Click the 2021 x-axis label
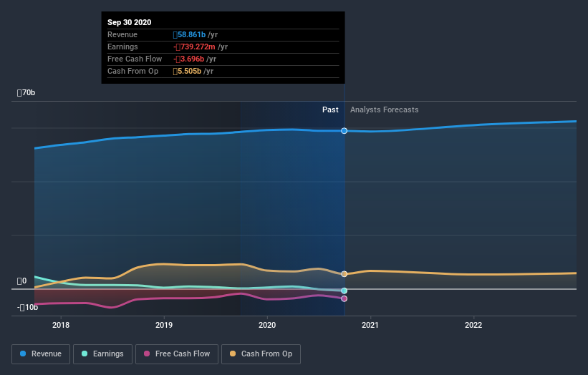The width and height of the screenshot is (588, 375). click(370, 325)
